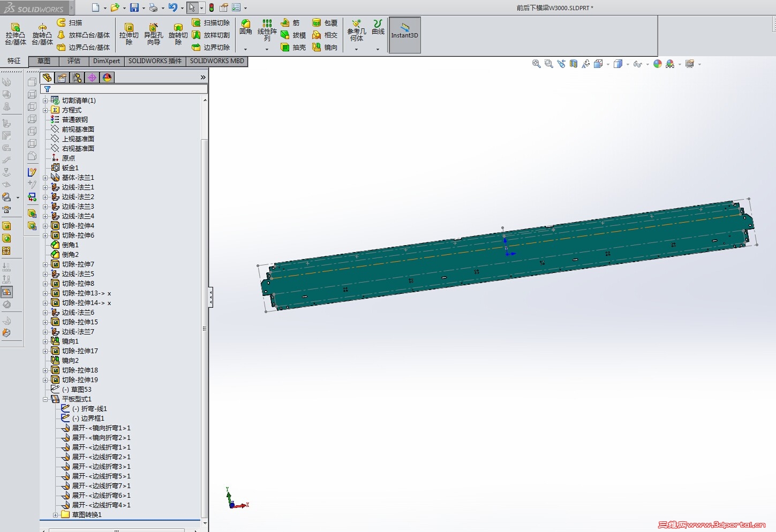Viewport: 776px width, 532px height.
Task: Select the 旋转切除 revolved cut tool
Action: [x=178, y=34]
